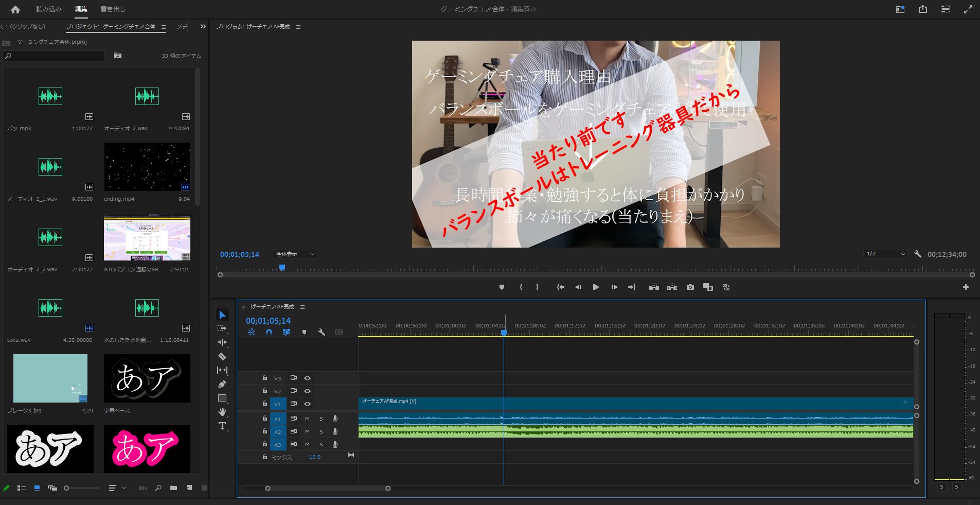Open program monitor panel menu

point(298,27)
